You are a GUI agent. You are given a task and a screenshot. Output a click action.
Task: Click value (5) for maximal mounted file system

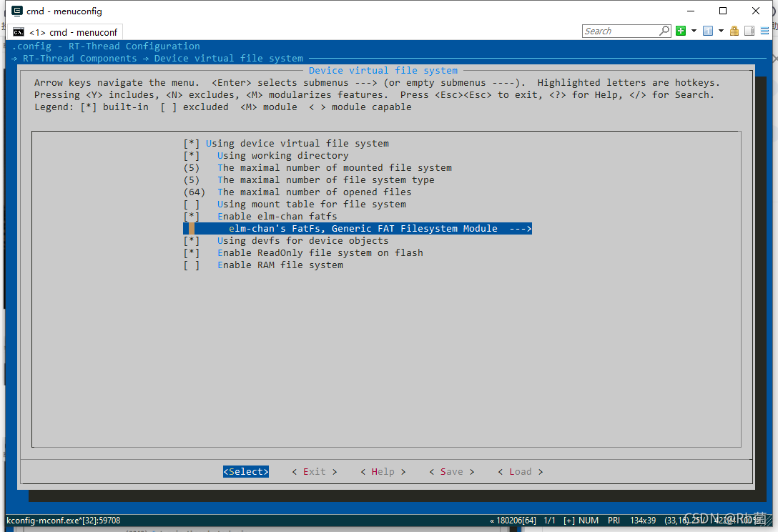click(x=192, y=168)
